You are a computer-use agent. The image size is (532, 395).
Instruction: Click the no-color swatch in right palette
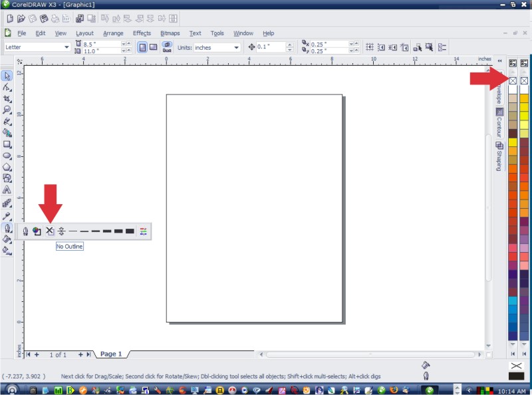click(524, 80)
